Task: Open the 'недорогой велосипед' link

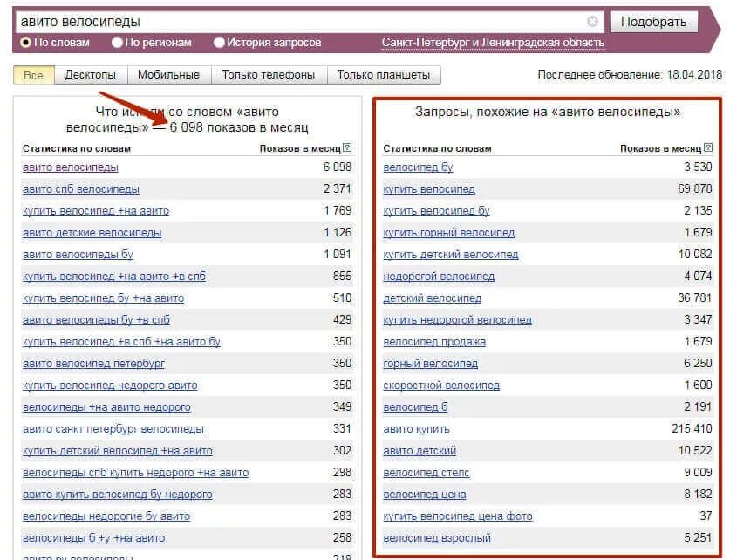Action: [x=439, y=277]
